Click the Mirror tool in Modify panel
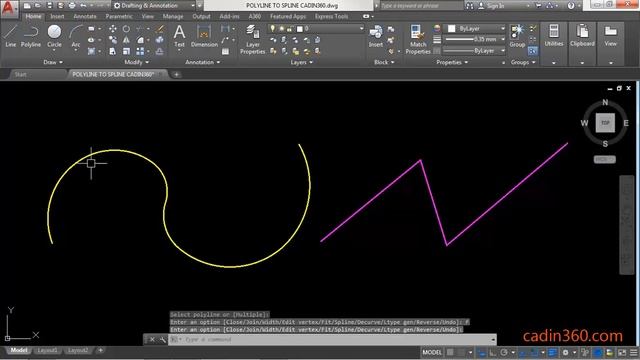 127,40
